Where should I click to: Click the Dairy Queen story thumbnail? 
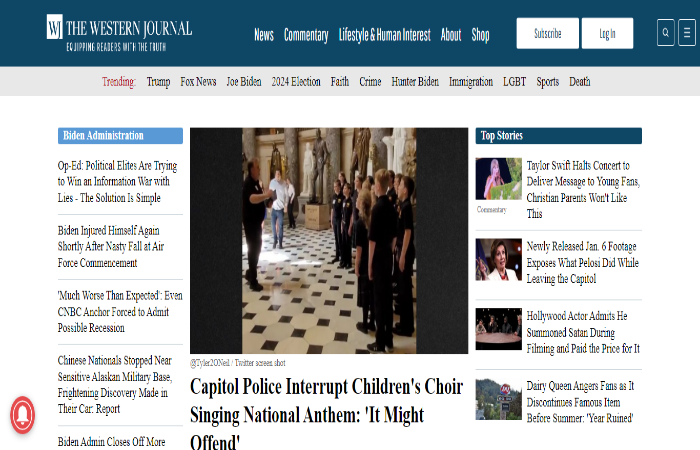[498, 399]
